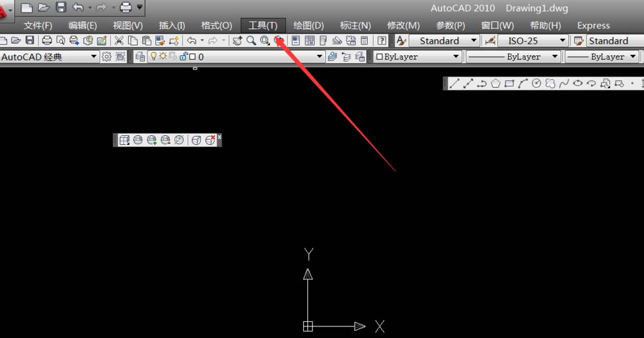Open the 窗口(W) menu

pyautogui.click(x=497, y=26)
